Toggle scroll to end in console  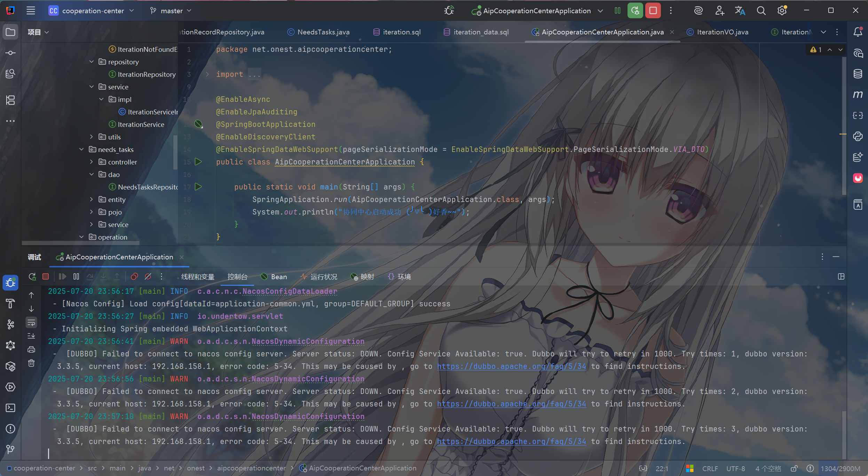[x=31, y=336]
